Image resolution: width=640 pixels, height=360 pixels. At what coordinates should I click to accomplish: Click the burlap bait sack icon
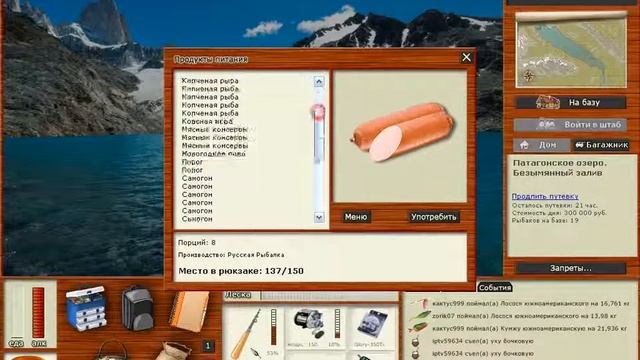coord(175,351)
